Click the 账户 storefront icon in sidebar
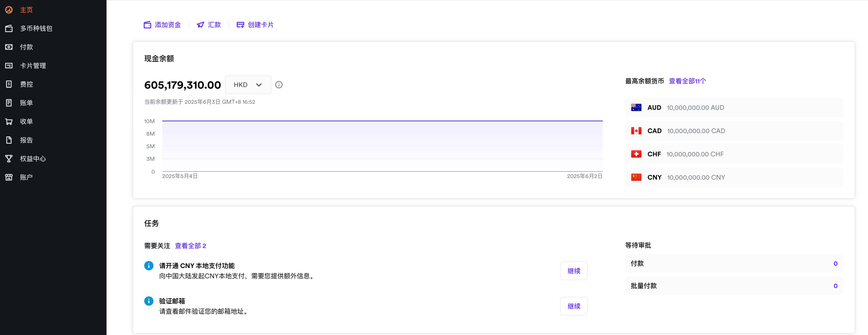 (9, 177)
